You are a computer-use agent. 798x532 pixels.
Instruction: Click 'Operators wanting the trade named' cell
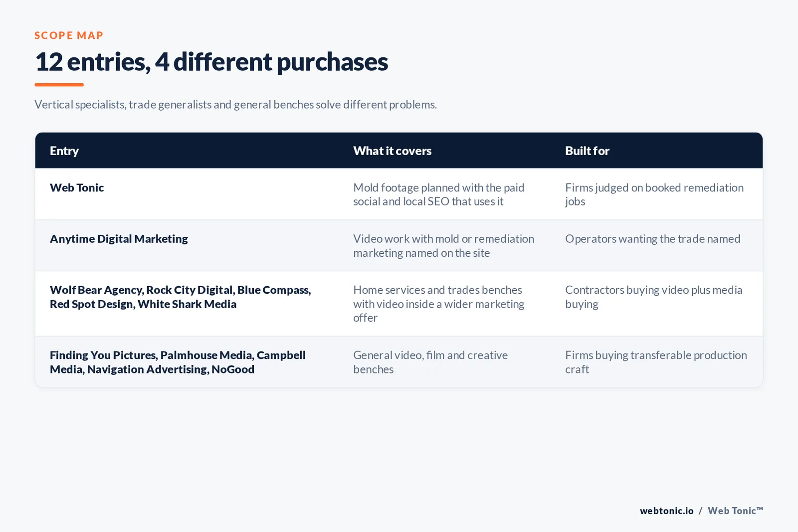coord(652,239)
